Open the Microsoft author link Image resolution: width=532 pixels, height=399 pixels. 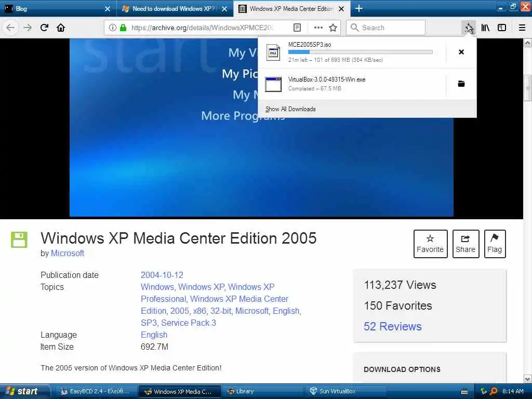[x=68, y=253]
